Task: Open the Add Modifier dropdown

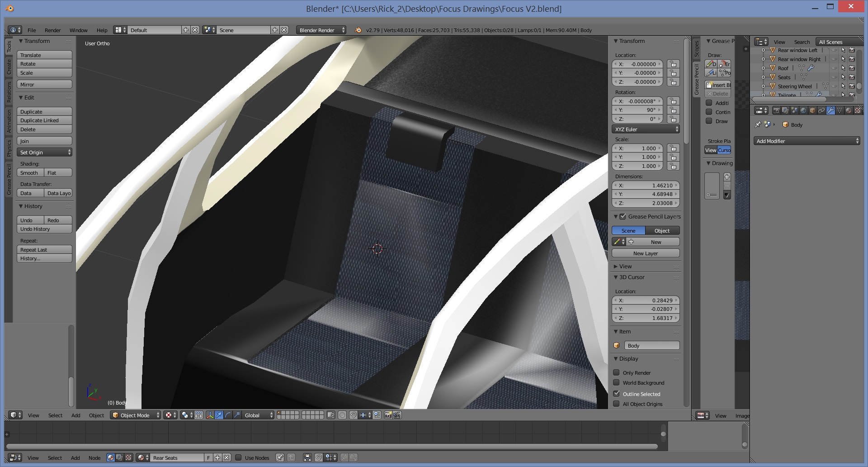Action: 807,141
